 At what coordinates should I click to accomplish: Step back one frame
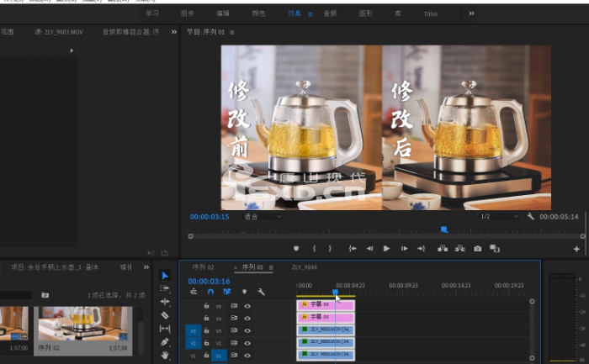(369, 249)
